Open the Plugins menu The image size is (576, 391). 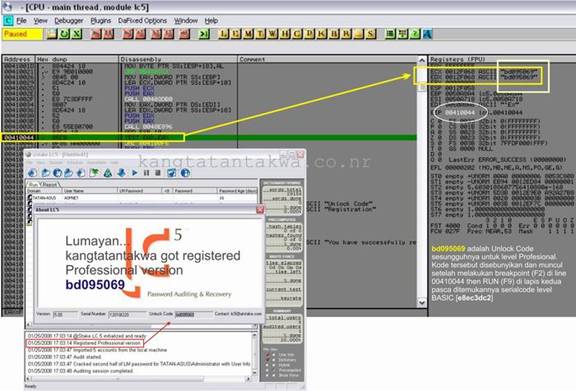click(101, 21)
